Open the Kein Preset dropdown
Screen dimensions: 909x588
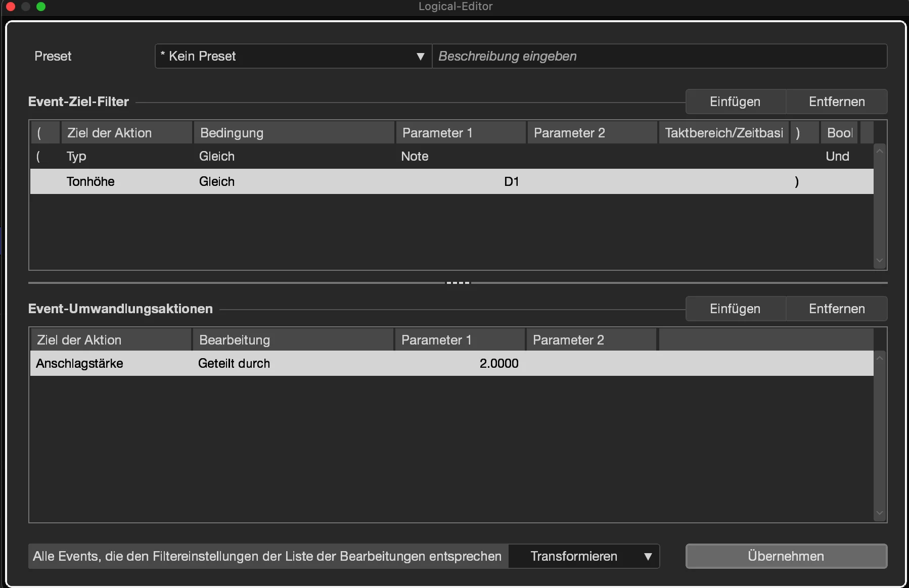coord(293,56)
